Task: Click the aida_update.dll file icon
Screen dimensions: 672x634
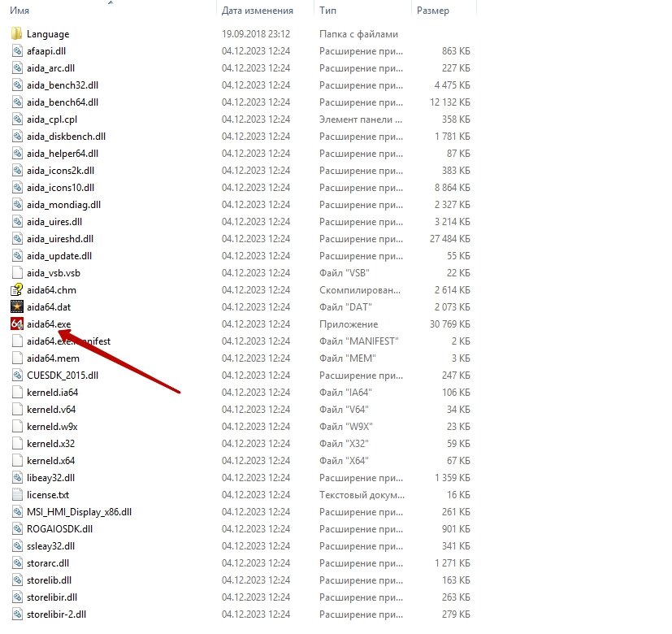Action: click(x=17, y=256)
